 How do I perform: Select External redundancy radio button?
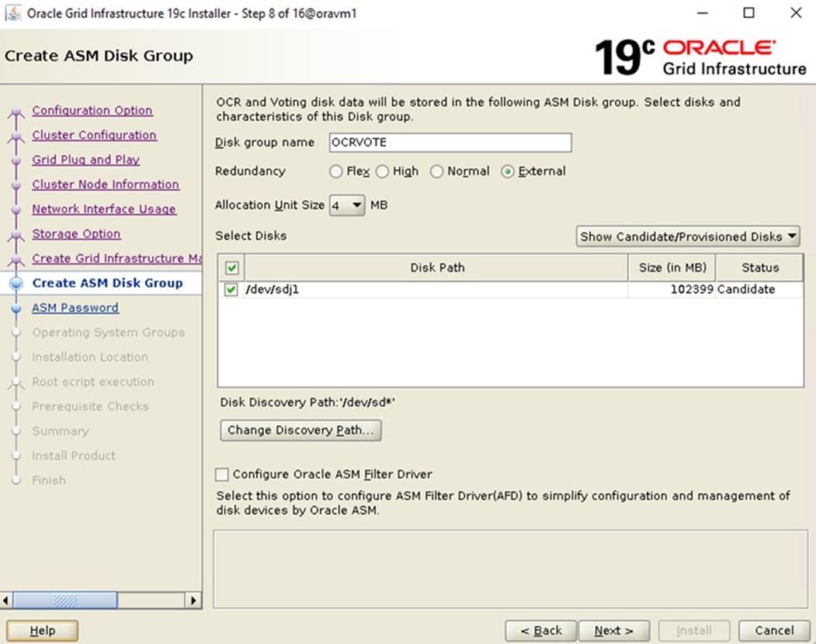click(x=508, y=171)
